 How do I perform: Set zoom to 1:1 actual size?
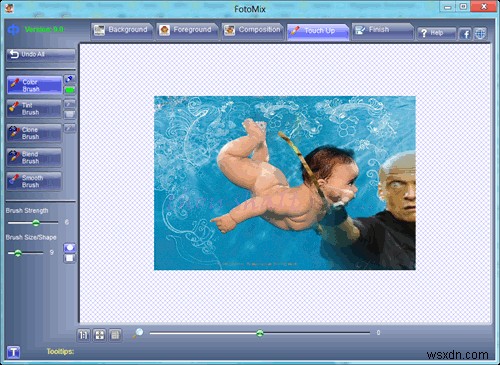(x=84, y=335)
